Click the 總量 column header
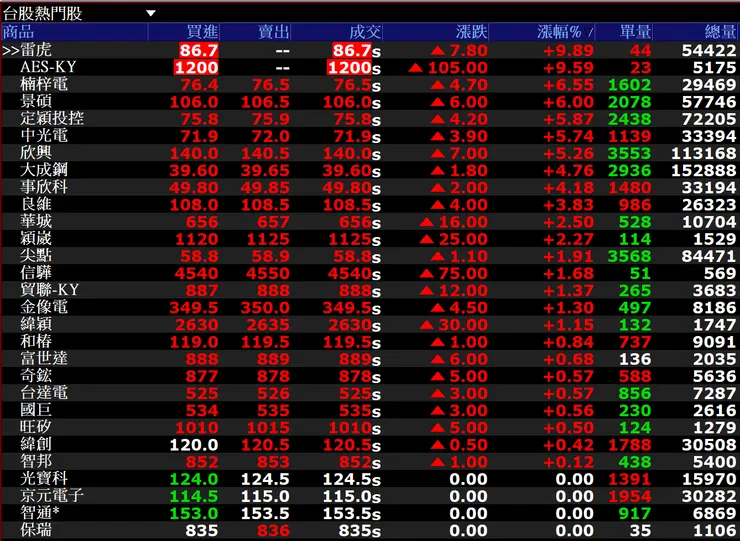This screenshot has width=740, height=541. point(720,32)
